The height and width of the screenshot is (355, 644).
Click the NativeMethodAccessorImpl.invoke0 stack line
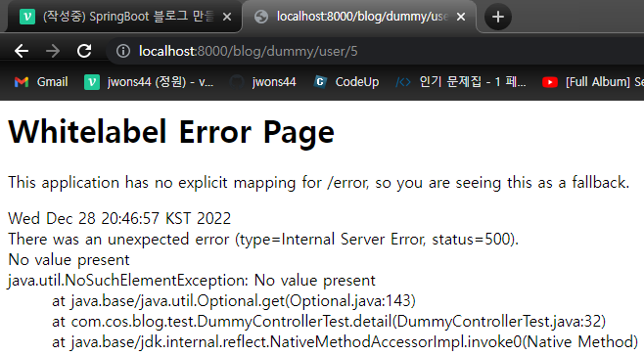coord(345,342)
